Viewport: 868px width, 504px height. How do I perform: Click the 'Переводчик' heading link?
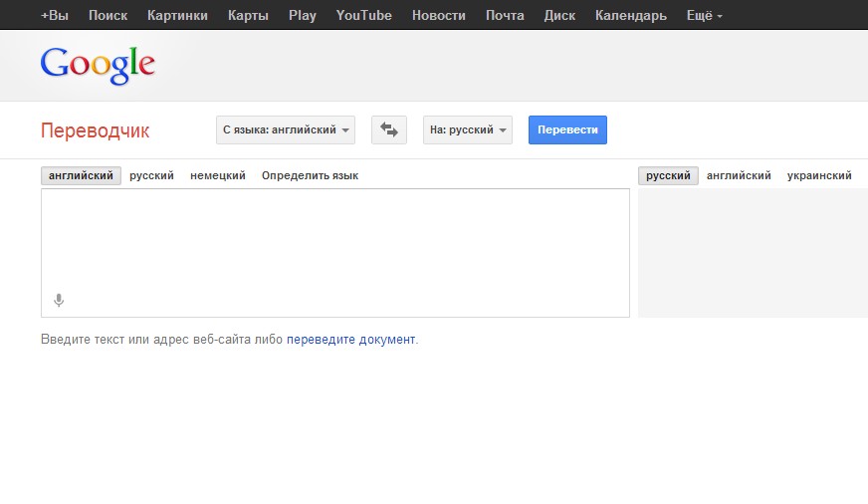(95, 130)
